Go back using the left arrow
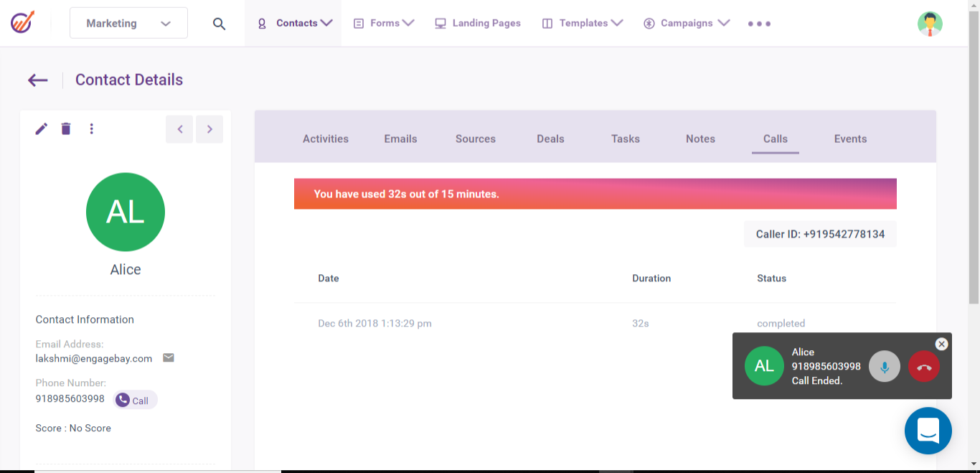The width and height of the screenshot is (980, 473). (38, 80)
